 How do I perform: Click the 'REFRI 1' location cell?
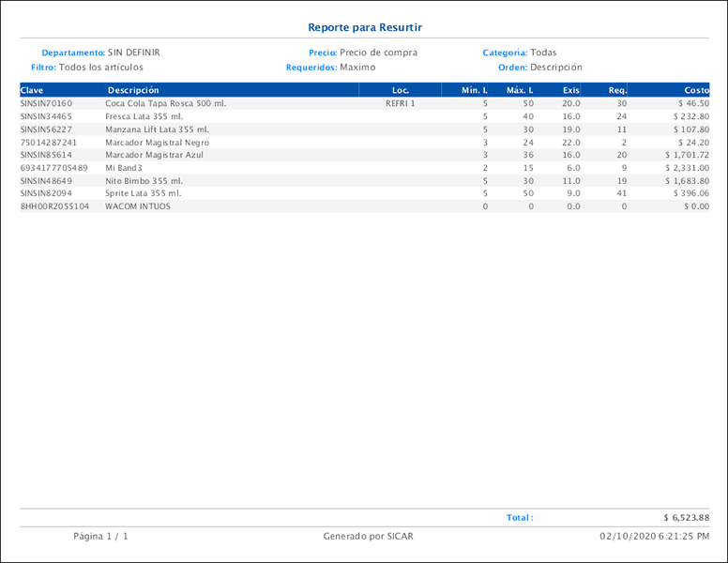coord(401,103)
